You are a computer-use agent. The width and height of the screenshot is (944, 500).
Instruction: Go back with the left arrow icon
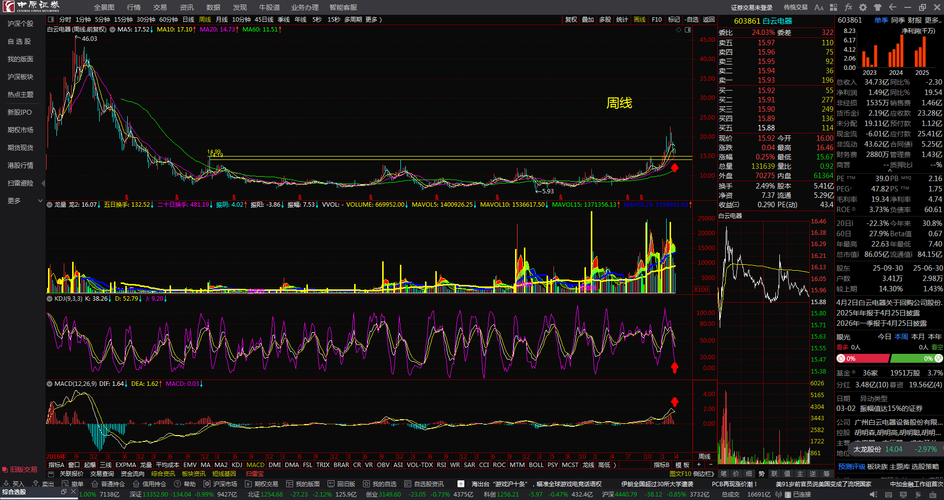893,7
